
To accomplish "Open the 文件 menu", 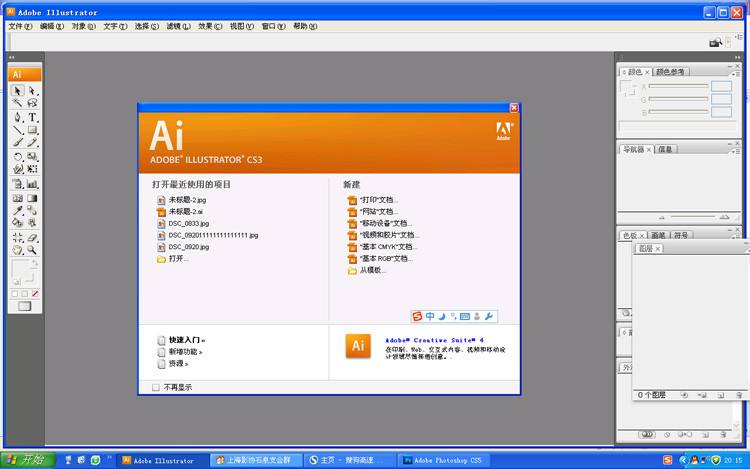I will [x=20, y=26].
